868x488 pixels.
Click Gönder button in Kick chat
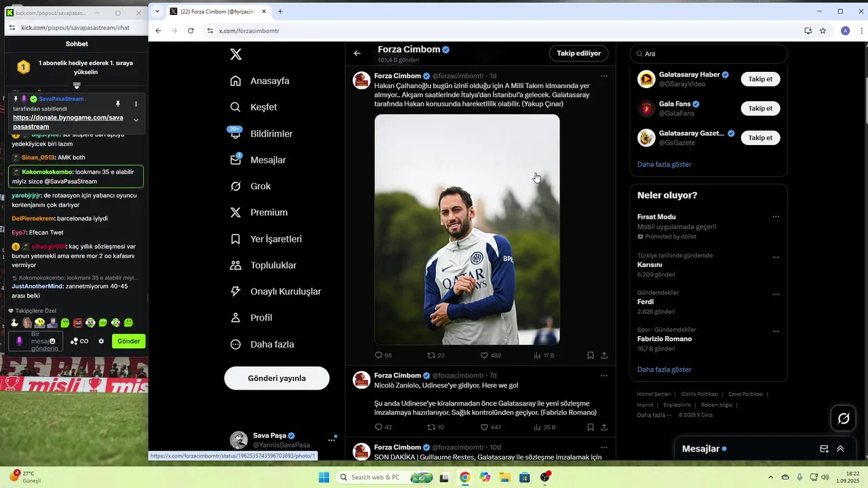(129, 341)
